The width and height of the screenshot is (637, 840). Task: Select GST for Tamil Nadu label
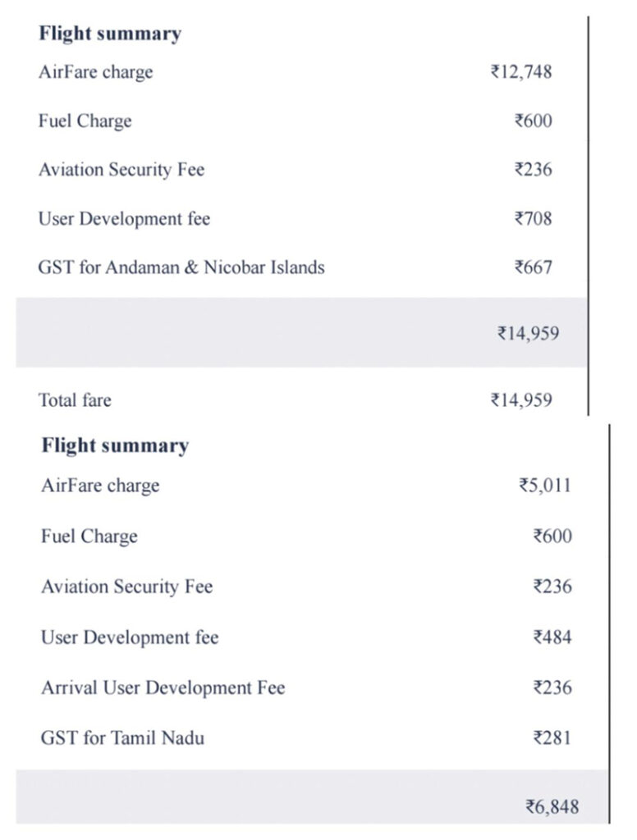point(122,737)
